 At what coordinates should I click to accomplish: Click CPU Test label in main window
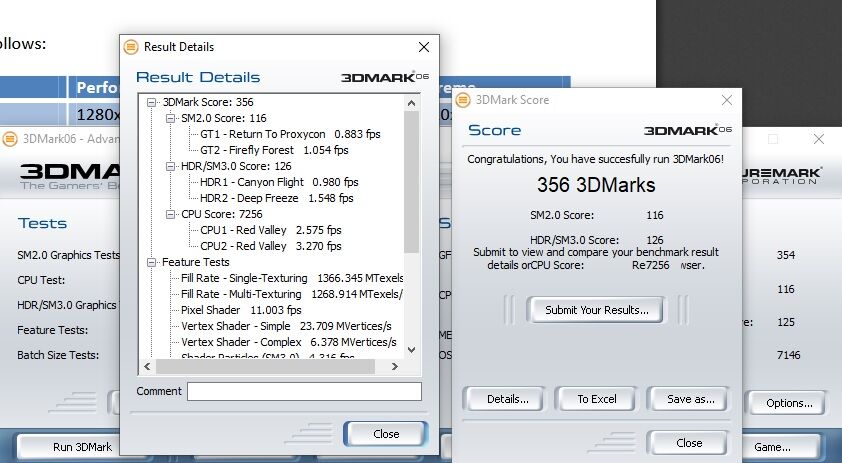(x=41, y=280)
